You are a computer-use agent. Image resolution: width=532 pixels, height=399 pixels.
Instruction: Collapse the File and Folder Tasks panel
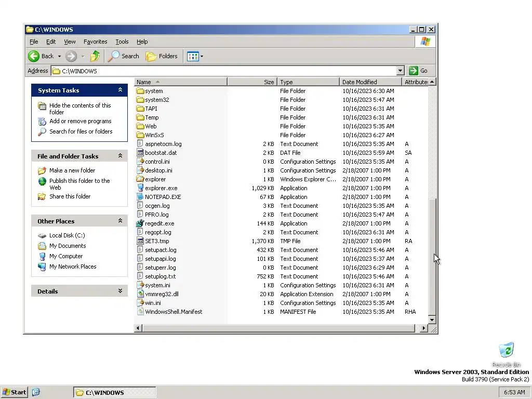point(120,156)
